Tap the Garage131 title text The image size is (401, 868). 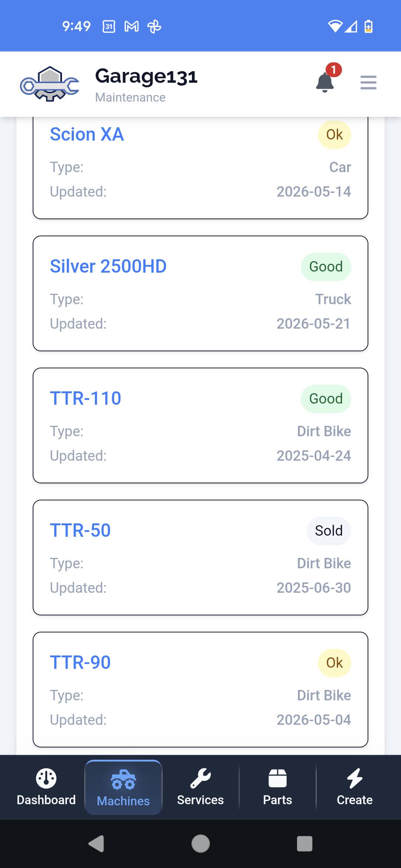146,77
